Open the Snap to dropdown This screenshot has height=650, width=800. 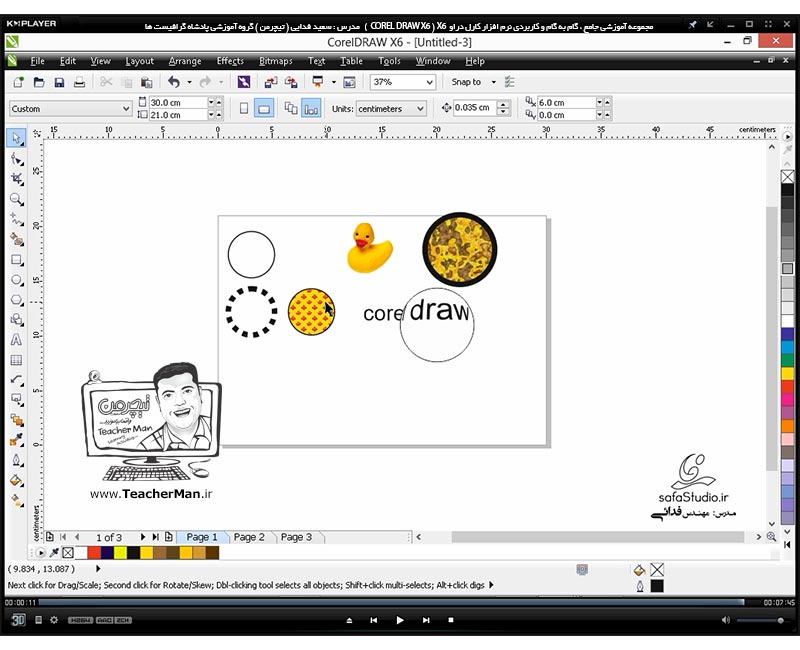click(493, 82)
